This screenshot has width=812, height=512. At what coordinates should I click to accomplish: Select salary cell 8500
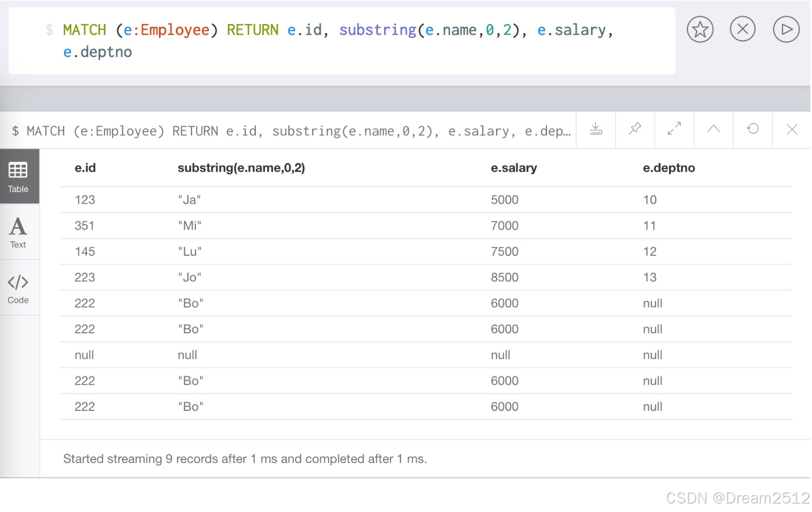pos(505,278)
